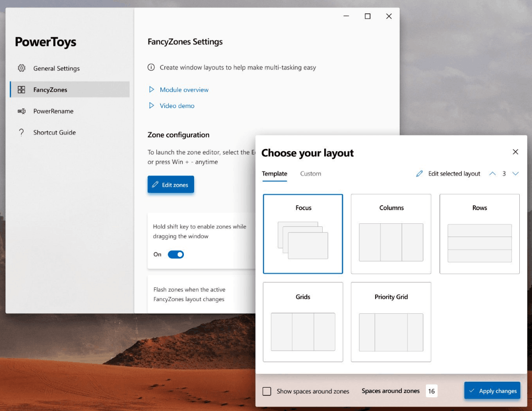Click the PowerRename icon in sidebar
The width and height of the screenshot is (532, 411).
(22, 111)
